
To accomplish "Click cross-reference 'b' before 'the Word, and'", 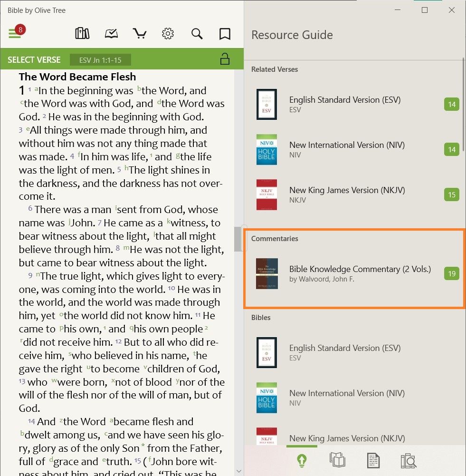I will [139, 88].
